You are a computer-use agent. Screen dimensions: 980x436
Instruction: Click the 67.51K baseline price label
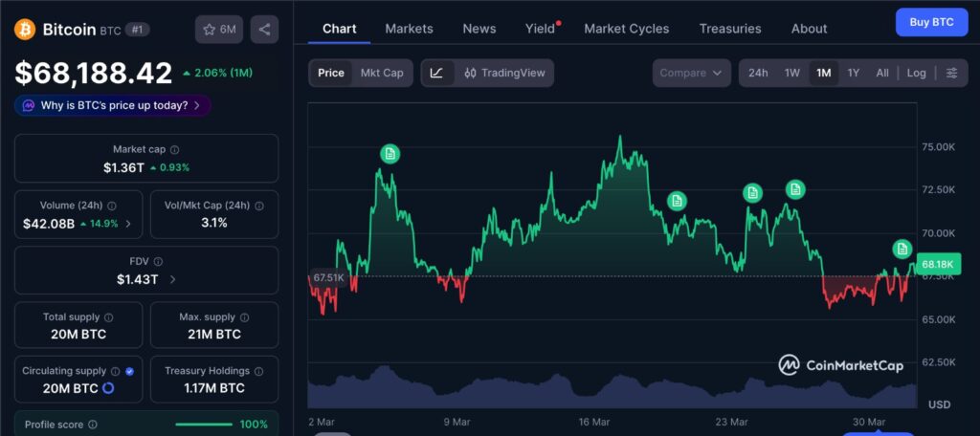click(x=328, y=277)
